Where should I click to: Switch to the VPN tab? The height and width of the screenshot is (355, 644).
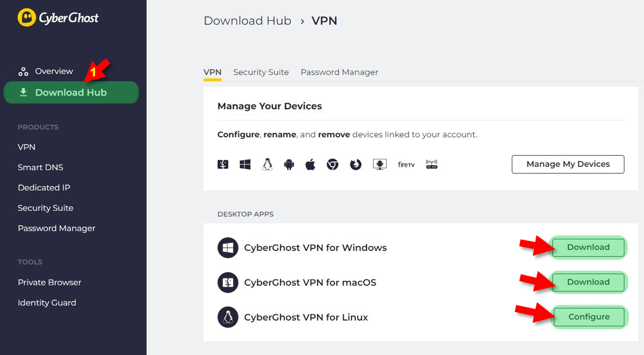(x=213, y=72)
